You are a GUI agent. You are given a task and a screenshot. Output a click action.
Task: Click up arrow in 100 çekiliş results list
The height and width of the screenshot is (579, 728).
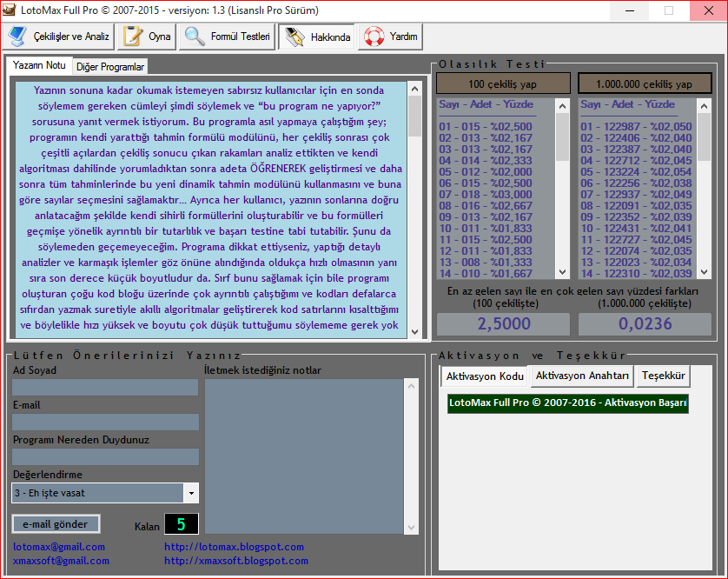(x=562, y=106)
